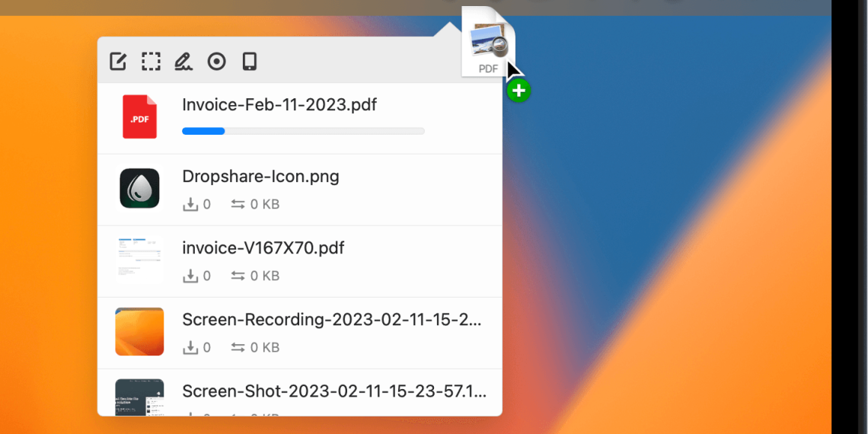Click download count icon under invoice-V167X70.pdf
This screenshot has width=868, height=434.
click(190, 276)
